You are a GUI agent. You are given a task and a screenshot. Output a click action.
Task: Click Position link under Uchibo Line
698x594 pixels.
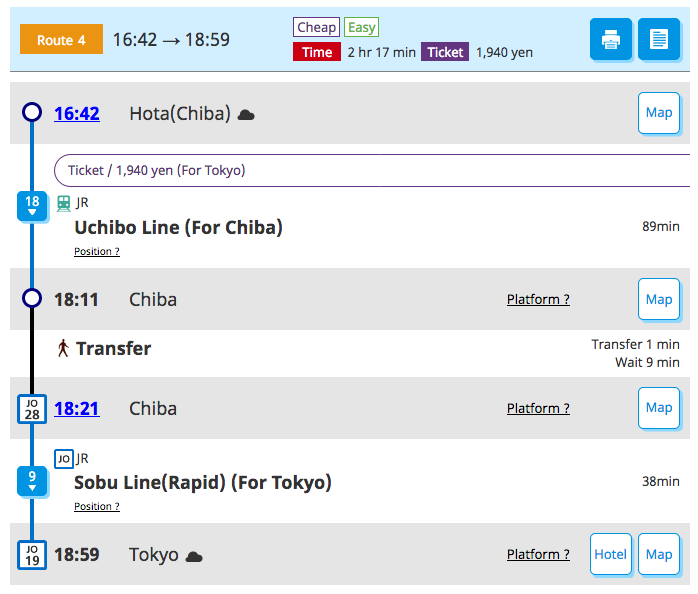[97, 251]
